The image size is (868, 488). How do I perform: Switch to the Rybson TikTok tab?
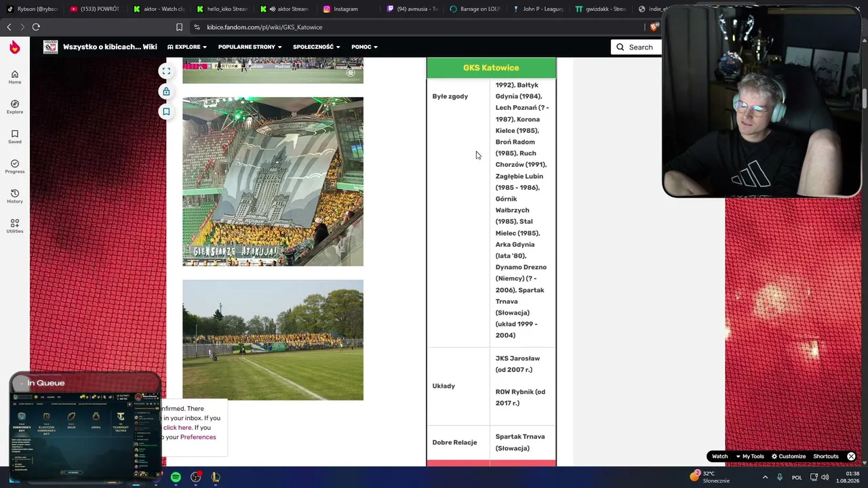pos(33,9)
